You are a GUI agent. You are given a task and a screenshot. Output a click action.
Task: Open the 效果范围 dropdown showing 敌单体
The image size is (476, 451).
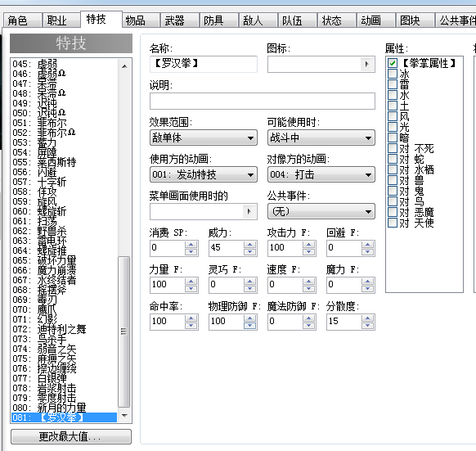tap(204, 138)
